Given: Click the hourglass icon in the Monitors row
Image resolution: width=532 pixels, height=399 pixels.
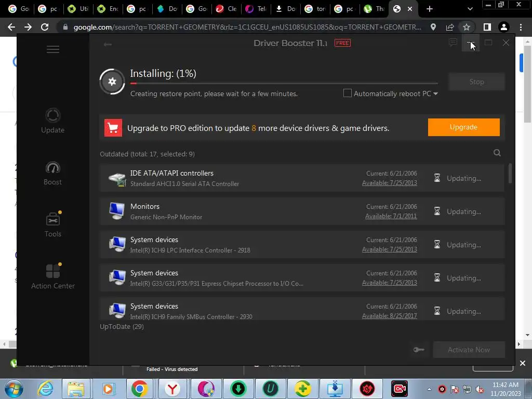Looking at the screenshot, I should click(437, 211).
